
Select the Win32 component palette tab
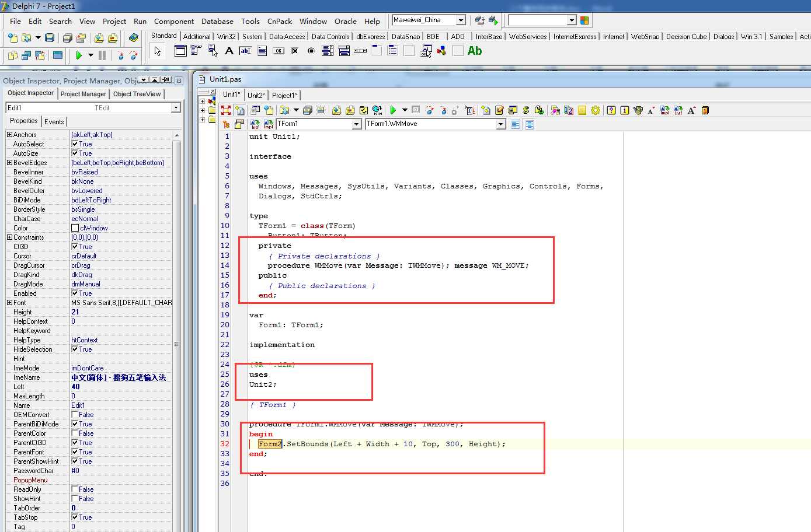(227, 36)
